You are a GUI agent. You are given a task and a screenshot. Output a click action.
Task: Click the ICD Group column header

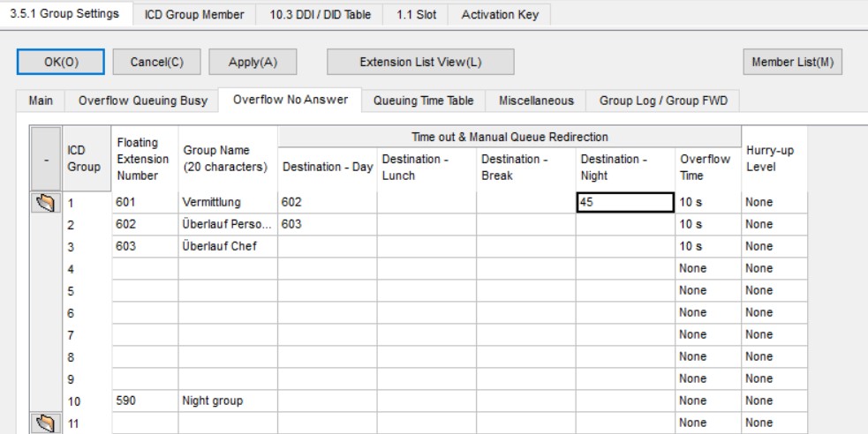pyautogui.click(x=87, y=160)
